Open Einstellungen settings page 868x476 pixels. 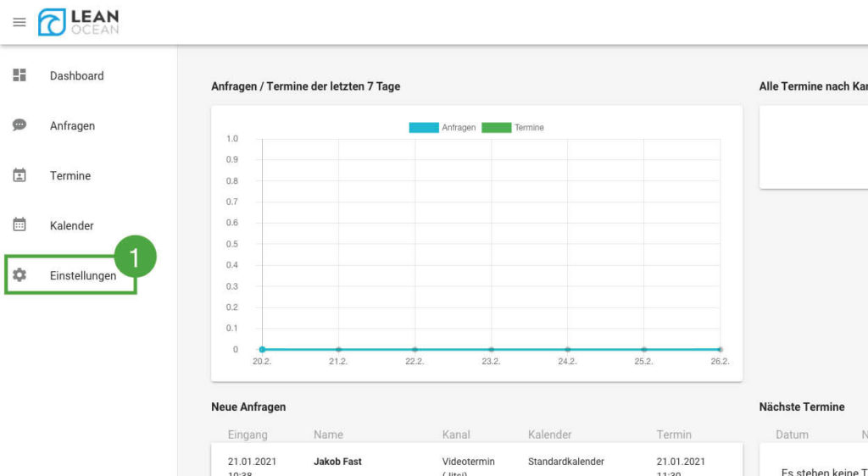tap(82, 275)
